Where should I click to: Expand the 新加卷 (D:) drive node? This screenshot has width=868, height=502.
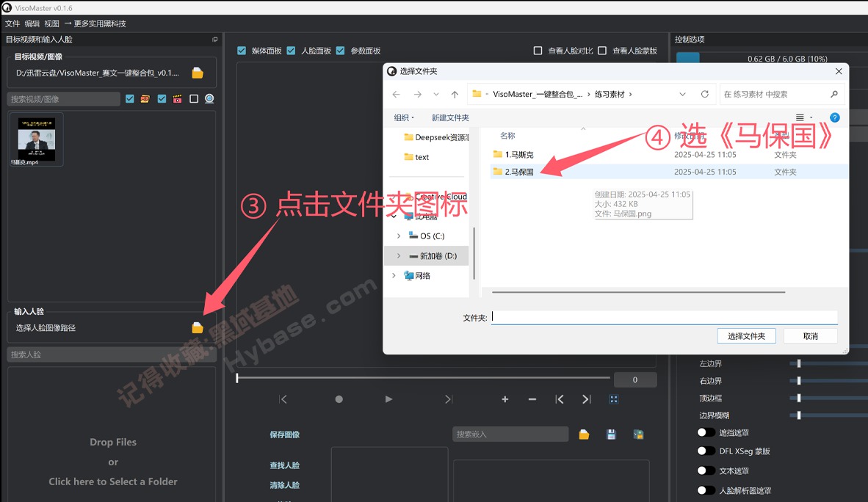399,255
